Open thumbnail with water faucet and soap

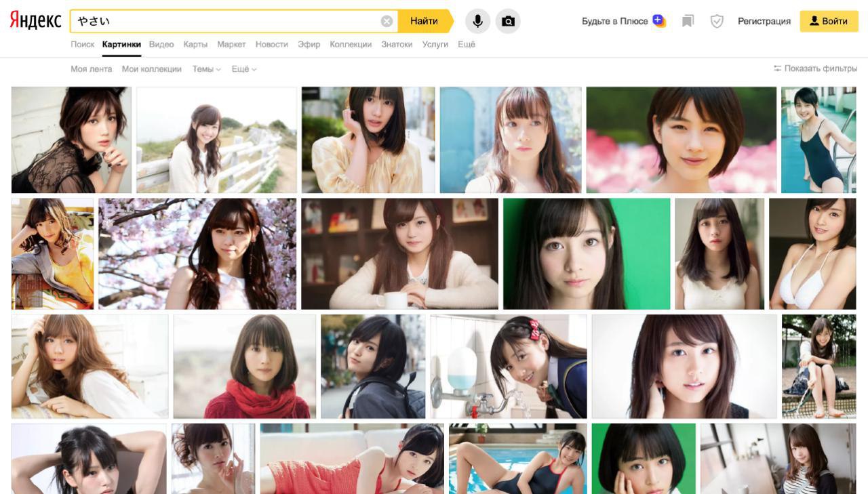[509, 366]
